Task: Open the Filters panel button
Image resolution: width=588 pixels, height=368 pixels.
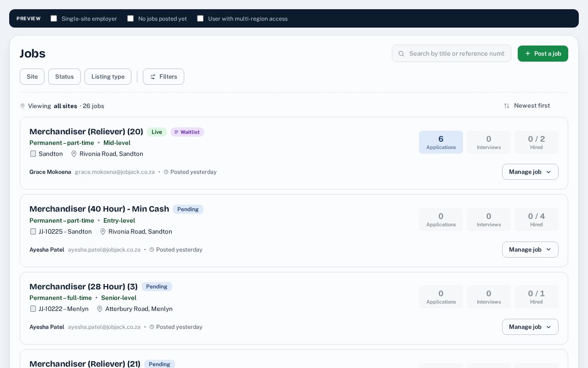Action: (164, 76)
